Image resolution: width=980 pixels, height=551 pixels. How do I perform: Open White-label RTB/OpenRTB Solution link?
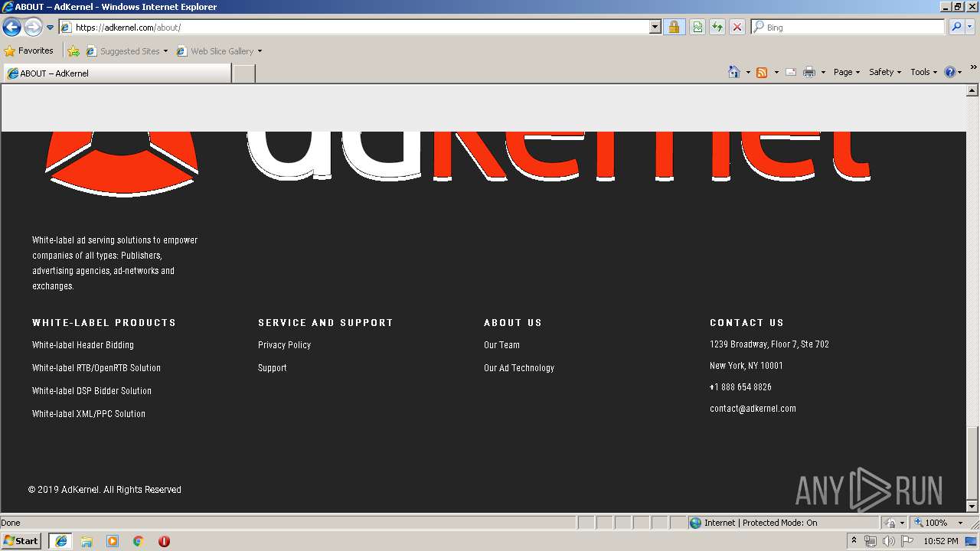(x=96, y=368)
